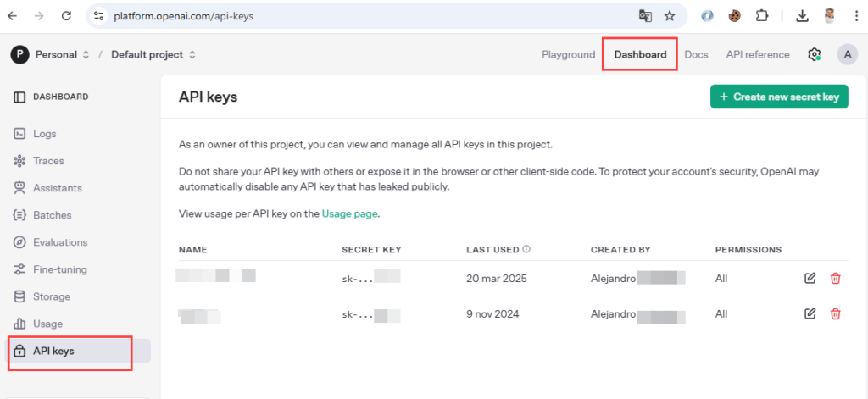Click the translate page icon
The image size is (868, 399).
click(645, 16)
